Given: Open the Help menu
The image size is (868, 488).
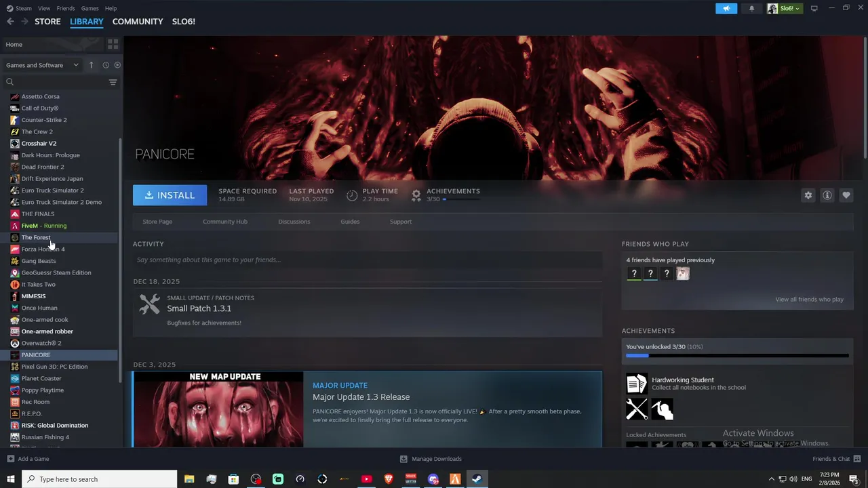Looking at the screenshot, I should coord(111,8).
